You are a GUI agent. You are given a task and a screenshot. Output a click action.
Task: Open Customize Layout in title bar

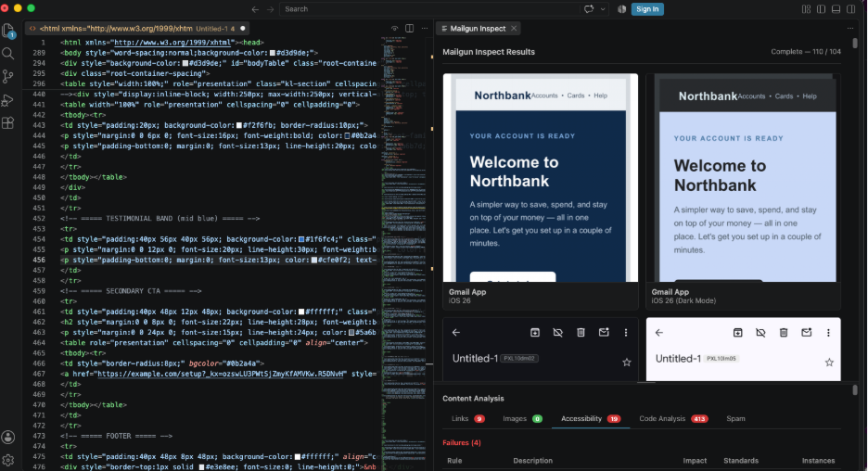(x=806, y=9)
